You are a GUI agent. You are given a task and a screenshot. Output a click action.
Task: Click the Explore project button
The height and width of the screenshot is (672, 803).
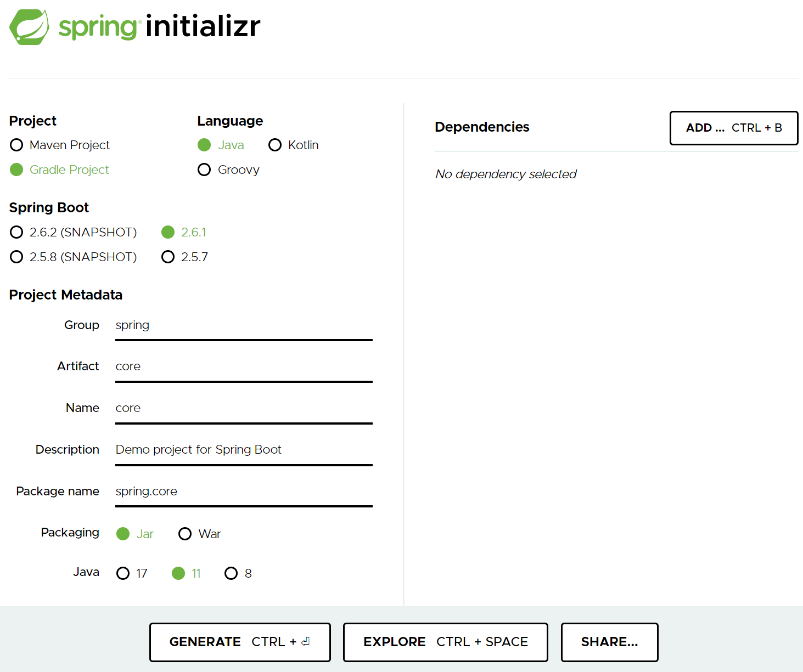coord(446,642)
